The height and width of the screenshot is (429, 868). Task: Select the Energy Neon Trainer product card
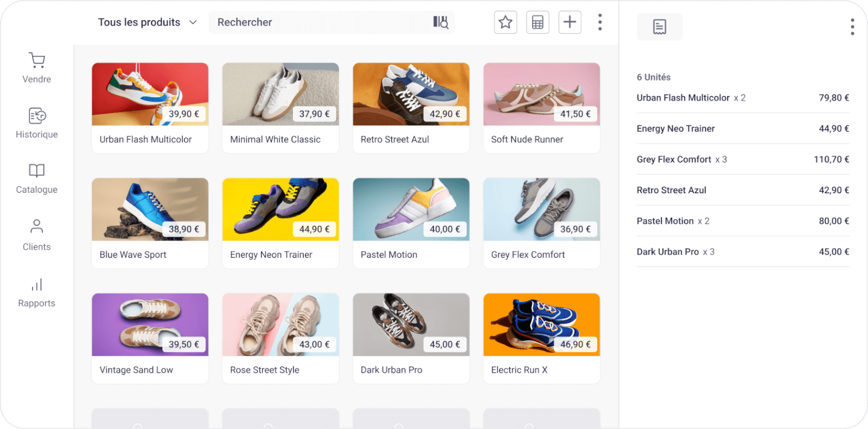[280, 223]
